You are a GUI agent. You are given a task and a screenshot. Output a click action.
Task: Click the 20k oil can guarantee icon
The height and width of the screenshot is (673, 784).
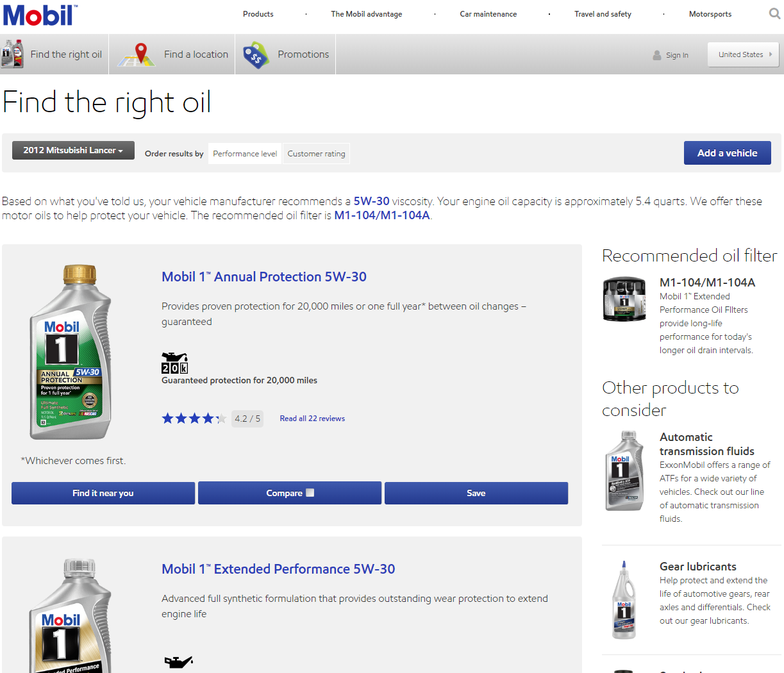coord(174,362)
